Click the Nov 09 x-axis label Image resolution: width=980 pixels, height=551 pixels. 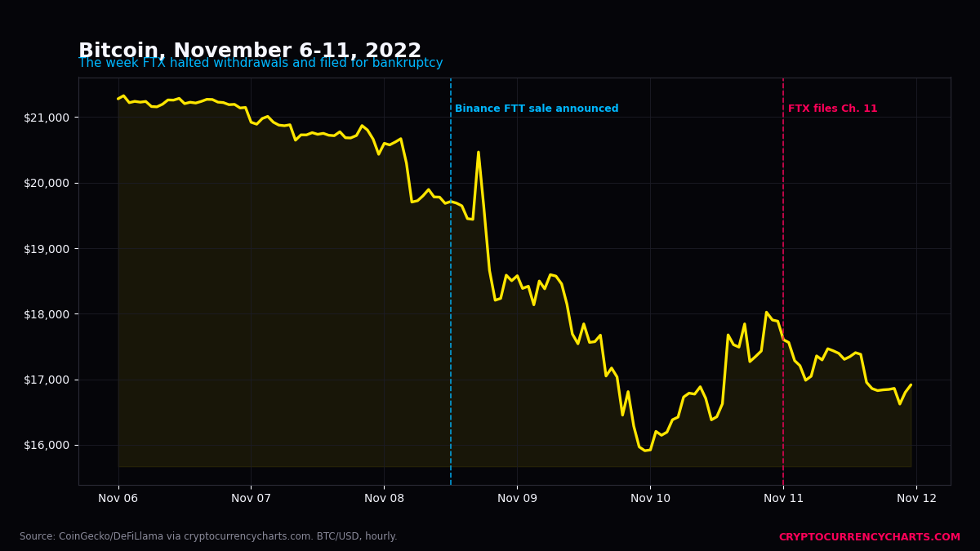(517, 499)
